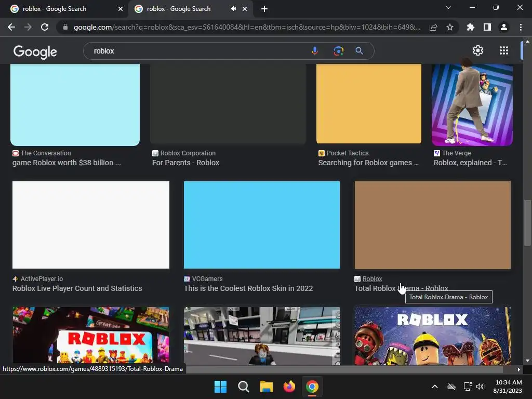Open the Chrome profile icon
Image resolution: width=532 pixels, height=399 pixels.
[504, 27]
